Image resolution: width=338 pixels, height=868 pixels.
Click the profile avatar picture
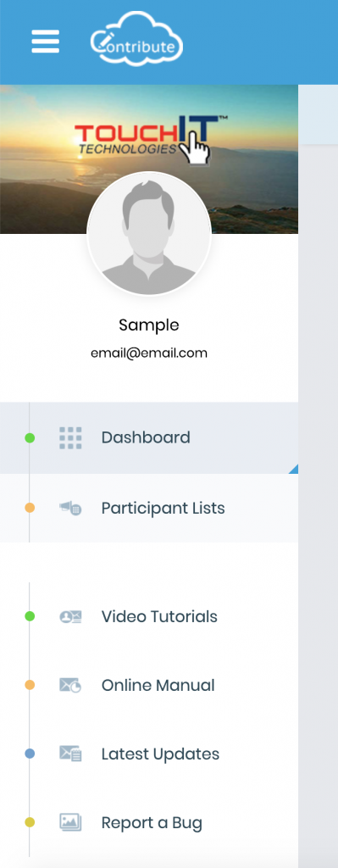point(149,234)
